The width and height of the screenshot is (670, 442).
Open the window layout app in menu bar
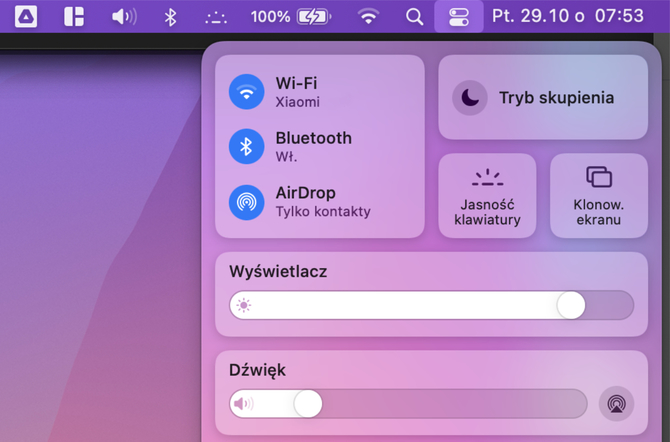pyautogui.click(x=74, y=17)
